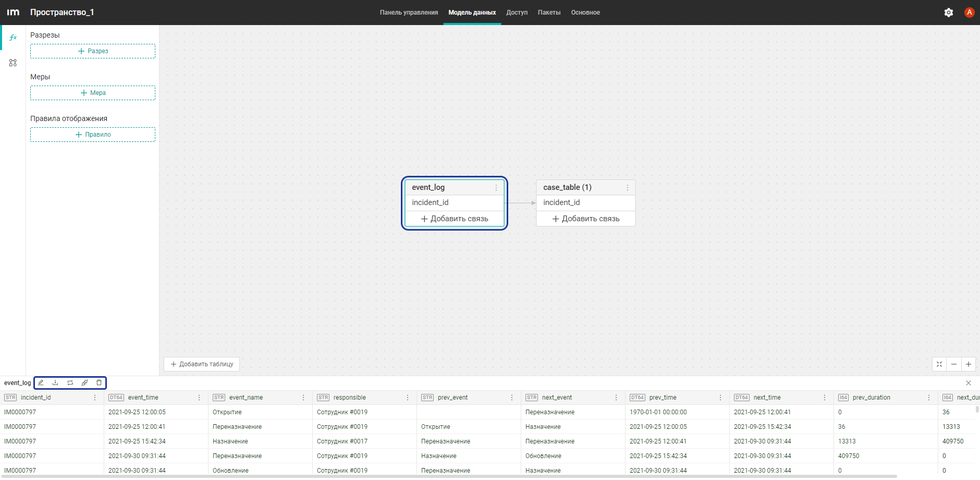
Task: Click the incident_id field in case_table node
Action: [586, 202]
